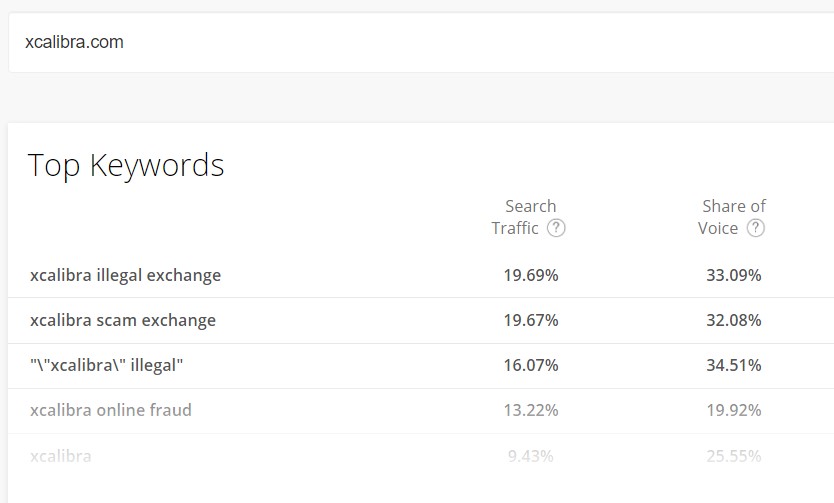Click the Share of Voice help icon

tap(756, 228)
